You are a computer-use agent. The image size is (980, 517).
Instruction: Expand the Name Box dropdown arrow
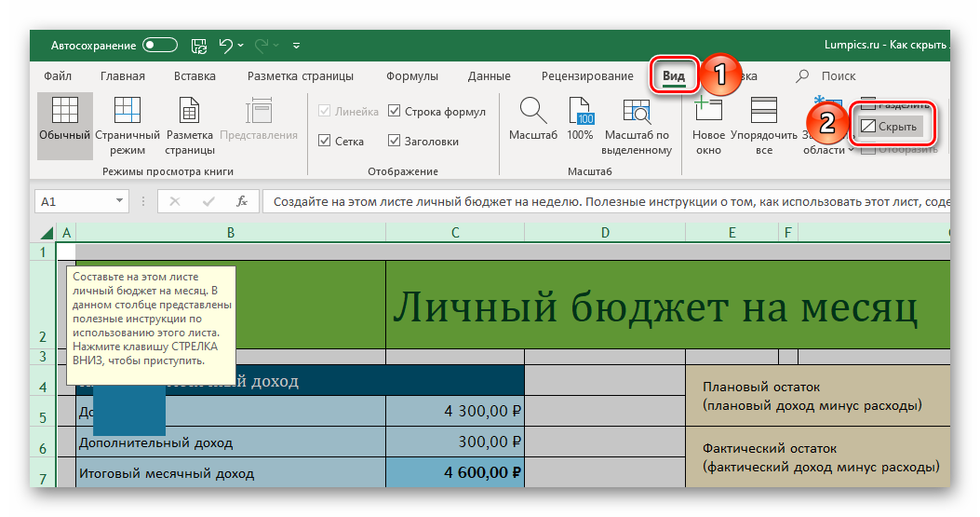coord(119,200)
